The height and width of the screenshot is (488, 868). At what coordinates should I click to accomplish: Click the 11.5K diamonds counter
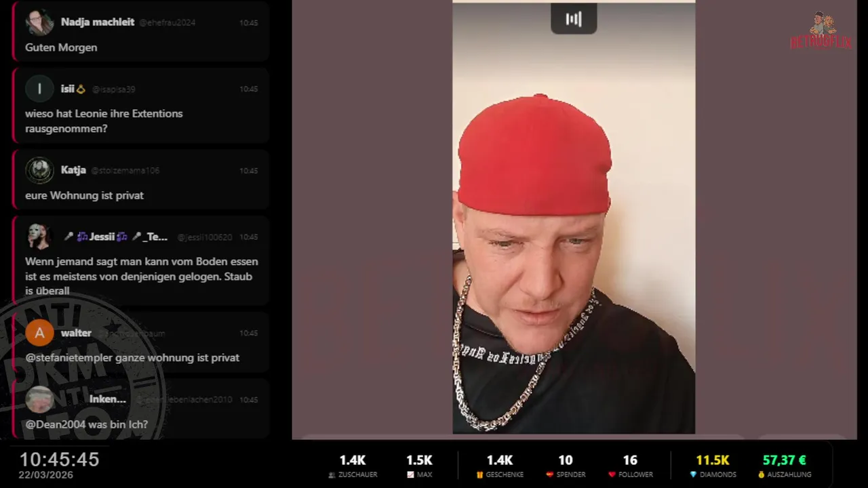(713, 460)
